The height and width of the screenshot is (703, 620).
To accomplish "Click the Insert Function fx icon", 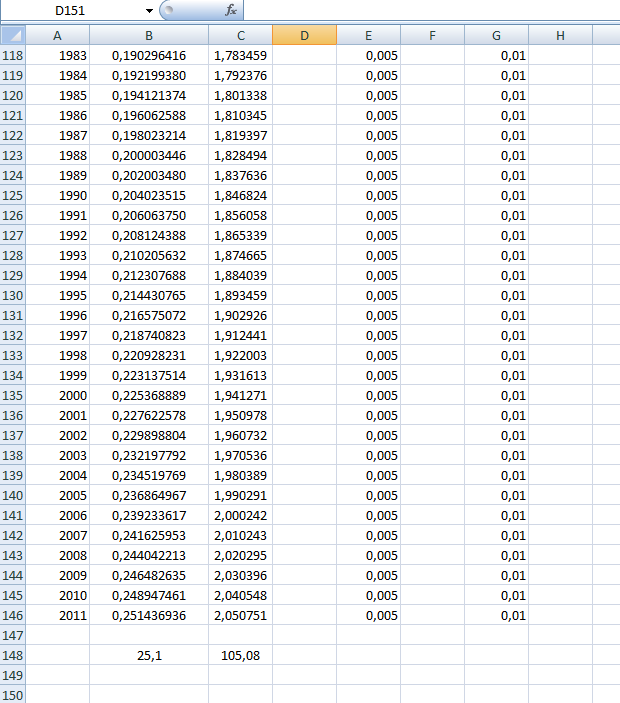I will pyautogui.click(x=230, y=10).
